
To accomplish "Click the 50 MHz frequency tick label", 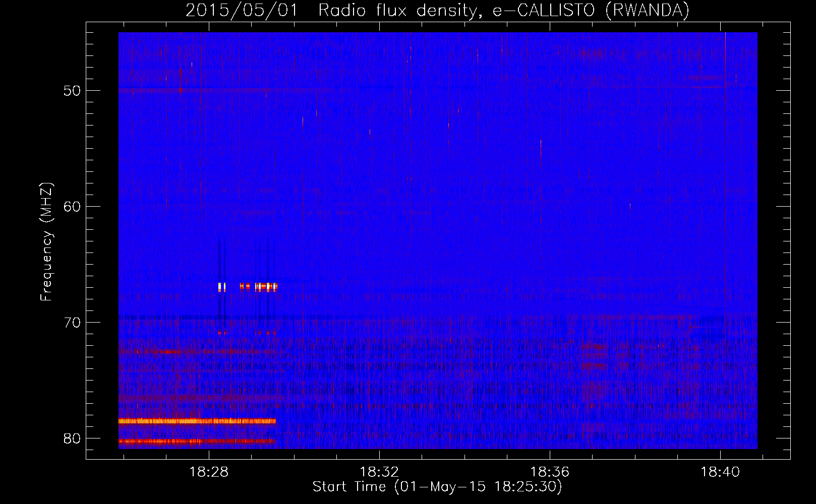I will click(x=72, y=91).
